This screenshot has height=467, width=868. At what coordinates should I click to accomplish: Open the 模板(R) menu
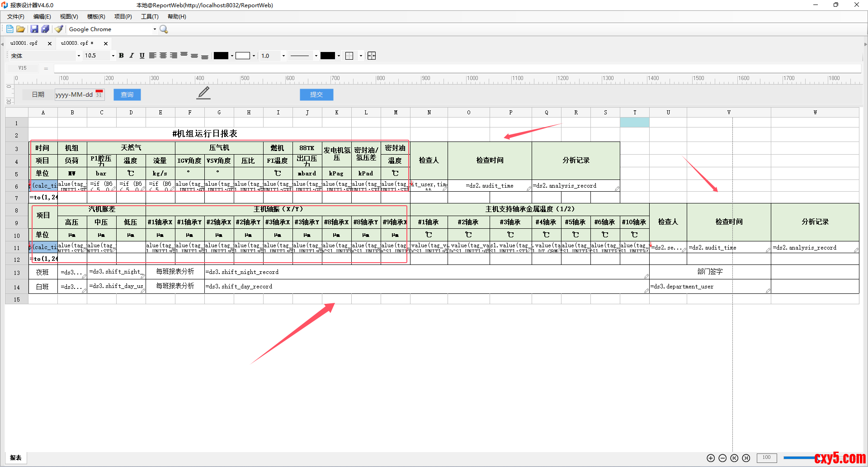coord(96,17)
